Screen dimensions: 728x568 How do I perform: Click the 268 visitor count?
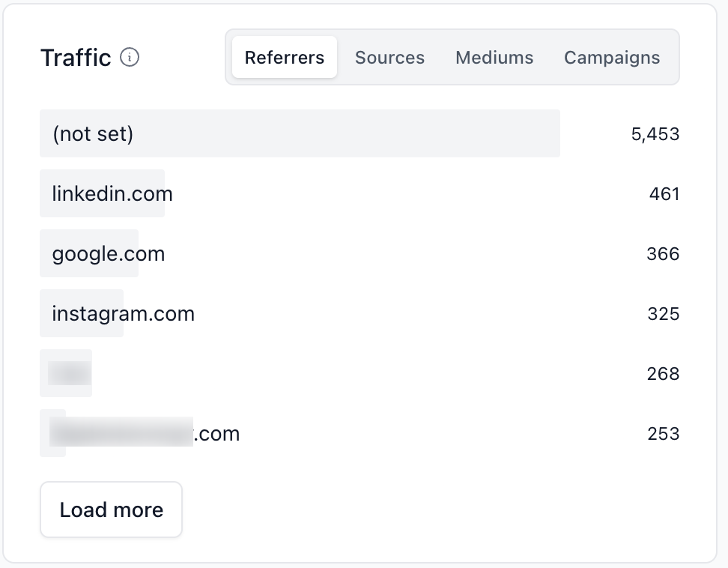click(x=663, y=373)
